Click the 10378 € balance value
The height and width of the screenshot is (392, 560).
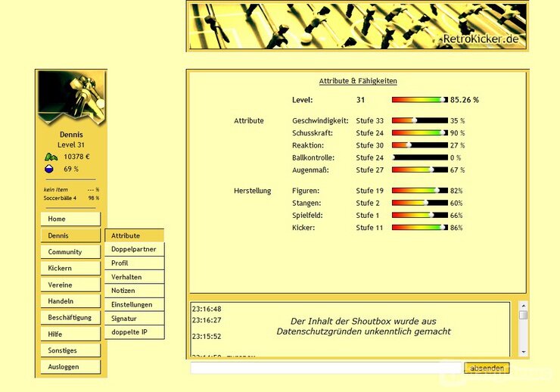(x=76, y=157)
